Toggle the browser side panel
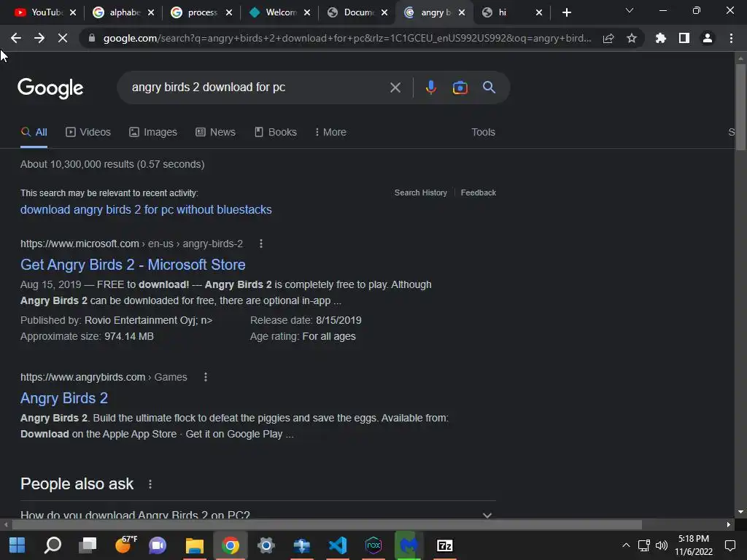The image size is (747, 560). (684, 38)
